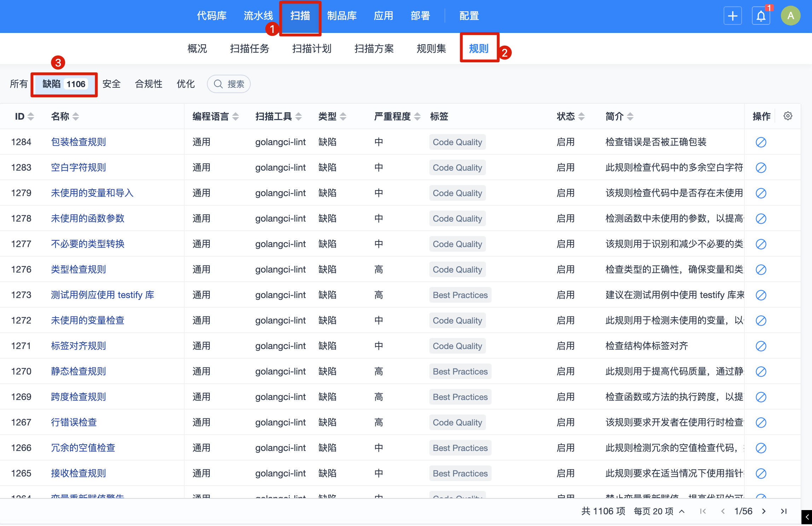Open the 每页 20 项 page size dropdown
812x526 pixels.
tap(659, 511)
